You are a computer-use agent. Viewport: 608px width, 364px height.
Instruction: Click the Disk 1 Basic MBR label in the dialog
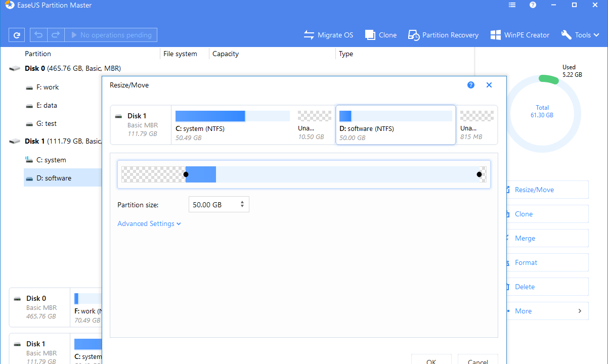(x=141, y=125)
